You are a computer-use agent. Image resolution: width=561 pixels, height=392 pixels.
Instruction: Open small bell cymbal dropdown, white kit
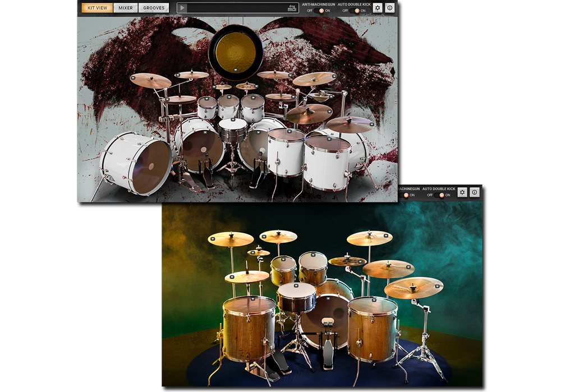tap(332, 96)
